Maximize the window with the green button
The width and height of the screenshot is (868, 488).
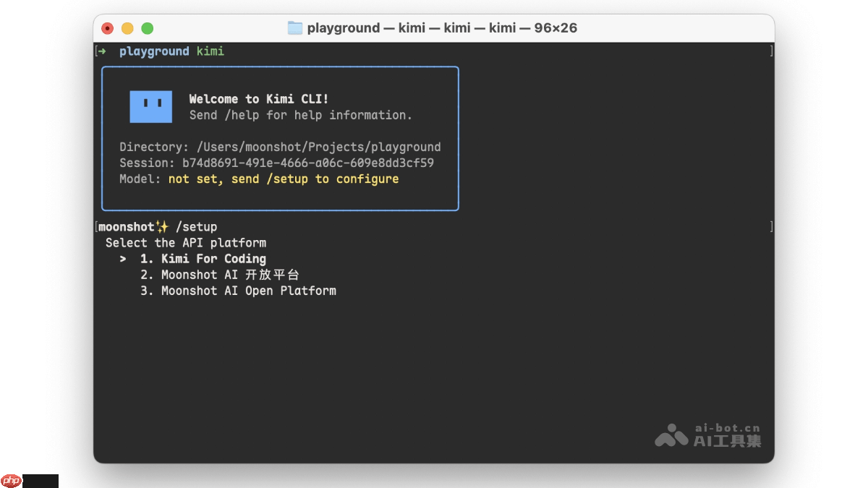pos(148,28)
